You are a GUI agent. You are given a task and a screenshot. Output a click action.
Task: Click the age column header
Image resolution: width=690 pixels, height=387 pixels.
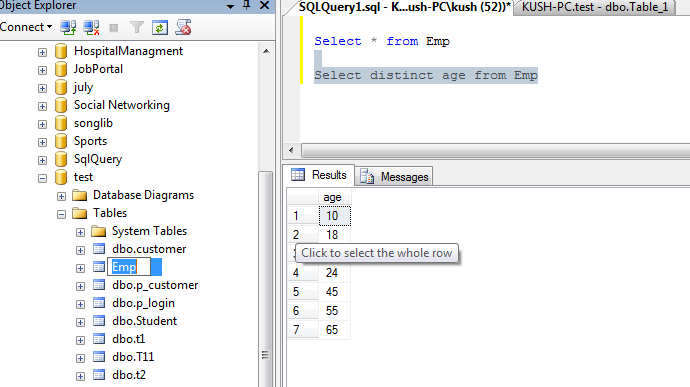(x=334, y=197)
